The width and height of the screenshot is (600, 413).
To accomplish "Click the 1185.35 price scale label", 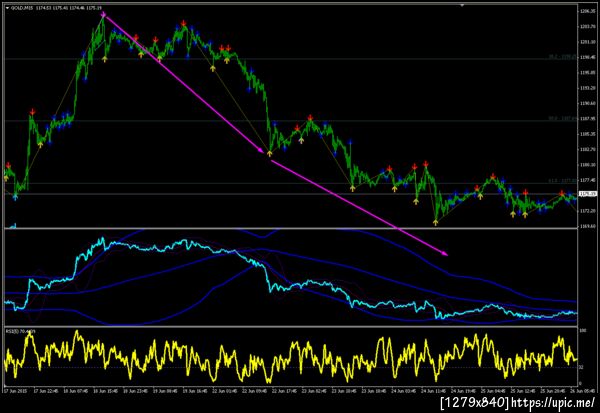I will [x=588, y=134].
